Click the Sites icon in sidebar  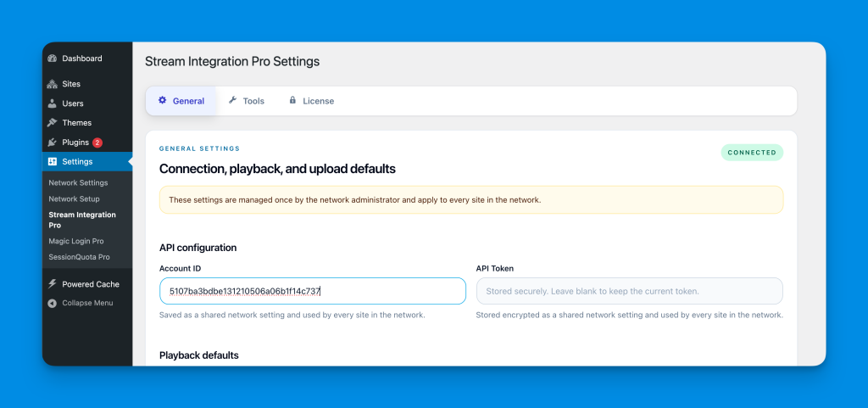(53, 85)
